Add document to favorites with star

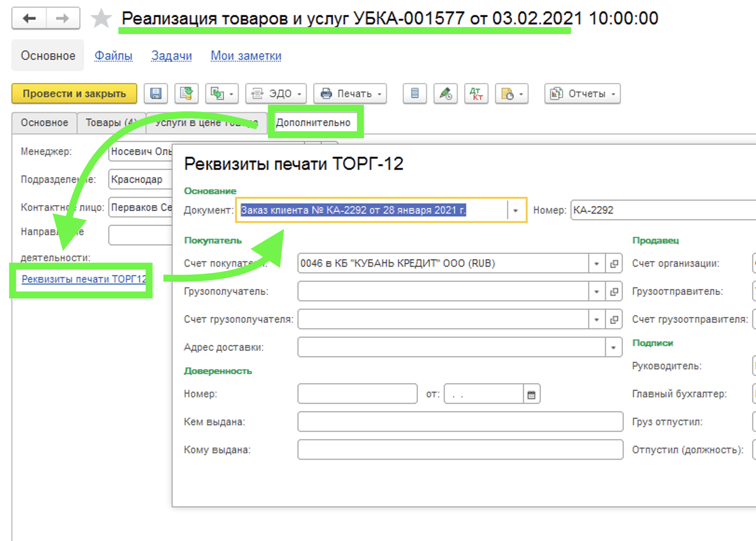(101, 19)
